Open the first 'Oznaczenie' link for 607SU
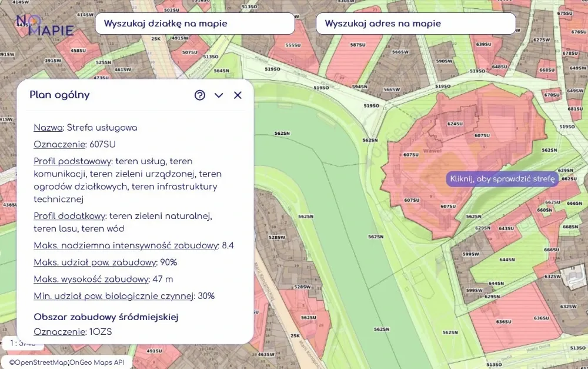This screenshot has width=588, height=369. point(59,145)
